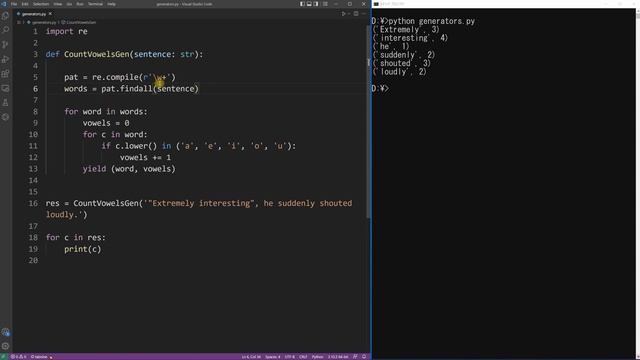Select the Python interpreter version
The height and width of the screenshot is (360, 640).
(338, 357)
